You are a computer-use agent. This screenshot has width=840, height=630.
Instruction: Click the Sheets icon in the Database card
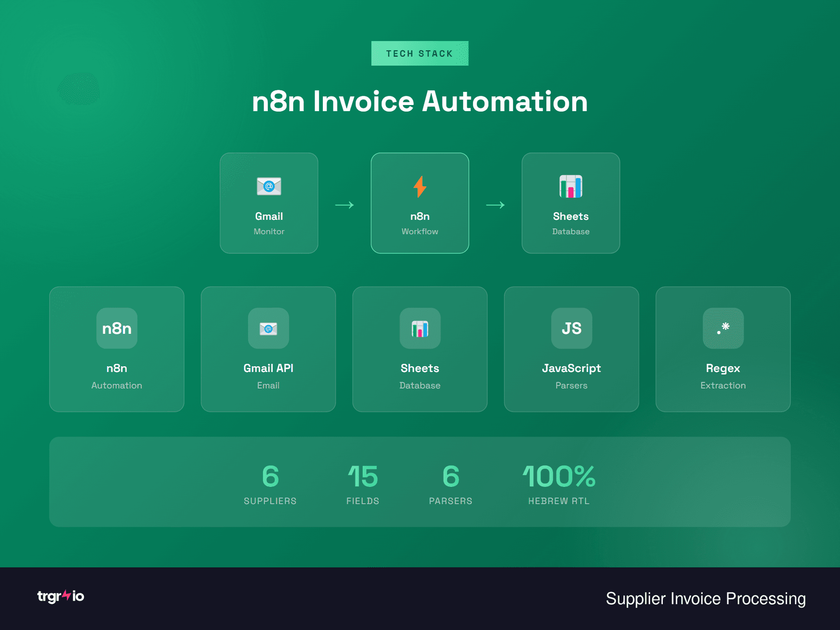click(x=570, y=187)
